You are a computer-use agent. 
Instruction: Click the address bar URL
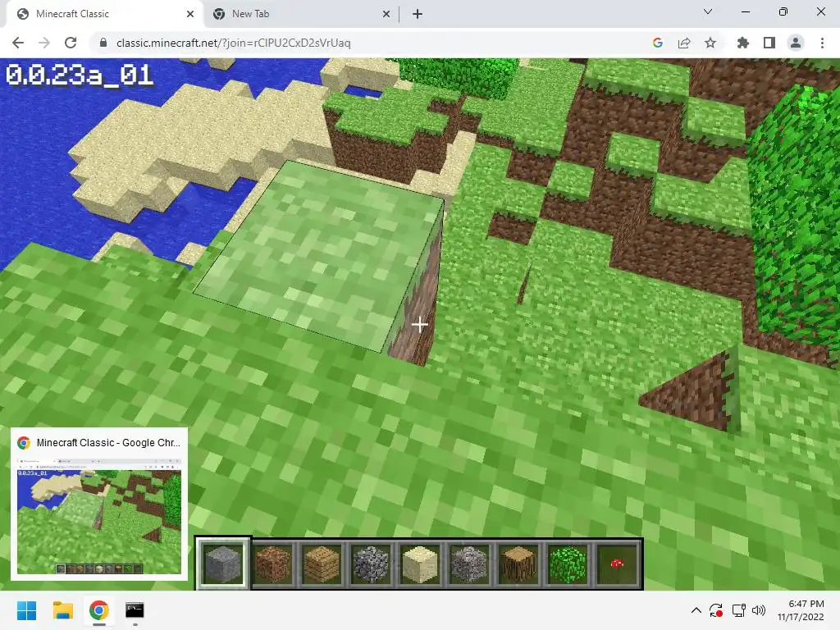pyautogui.click(x=234, y=43)
